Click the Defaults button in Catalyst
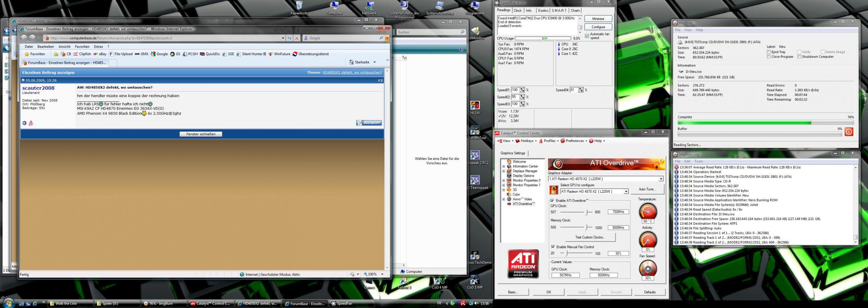868x308 pixels. 650,292
